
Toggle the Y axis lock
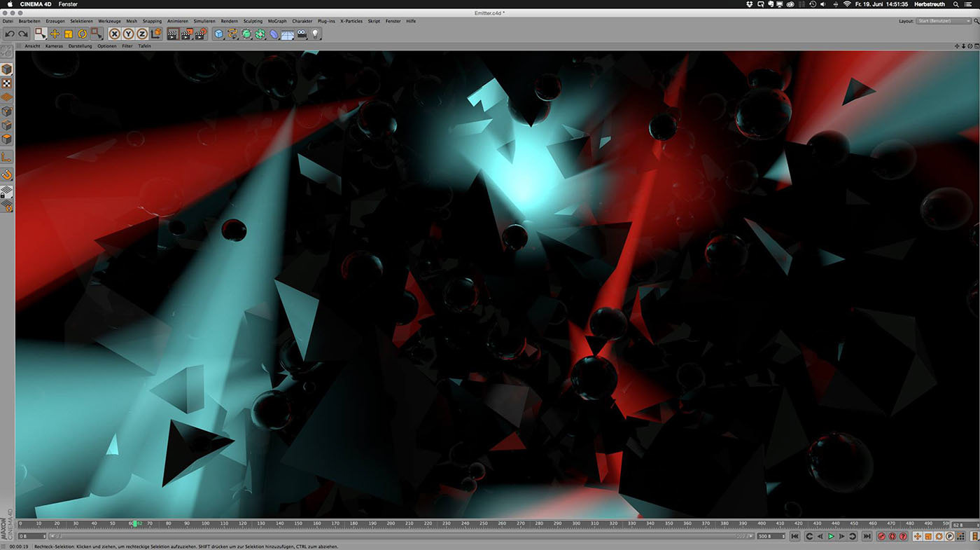point(129,34)
